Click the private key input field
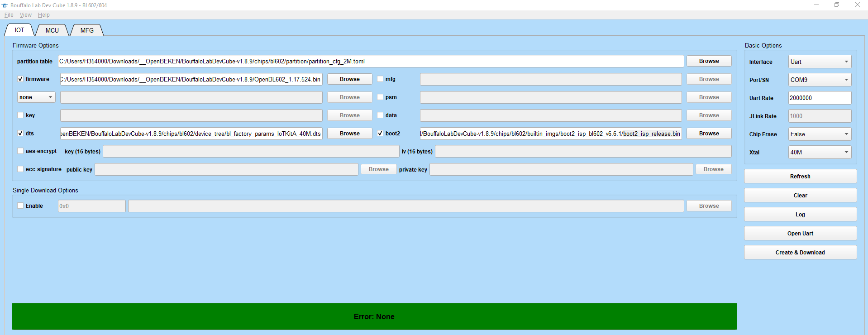 point(561,169)
